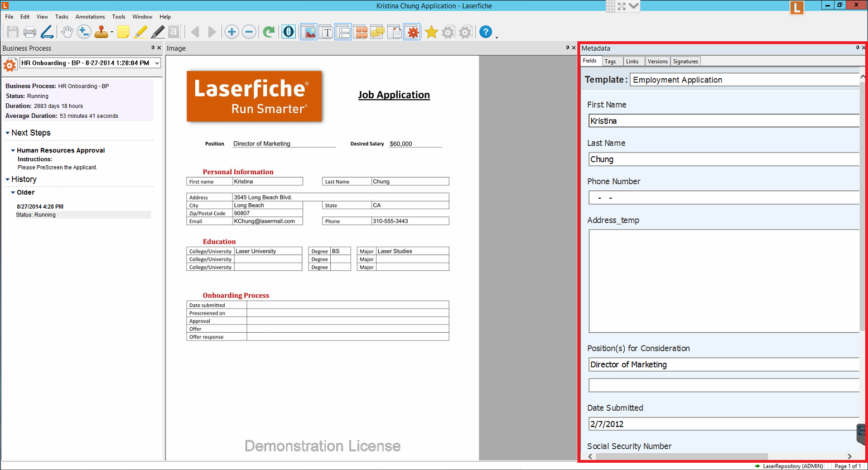Toggle the Image pane icon
The image size is (868, 470).
coord(308,32)
